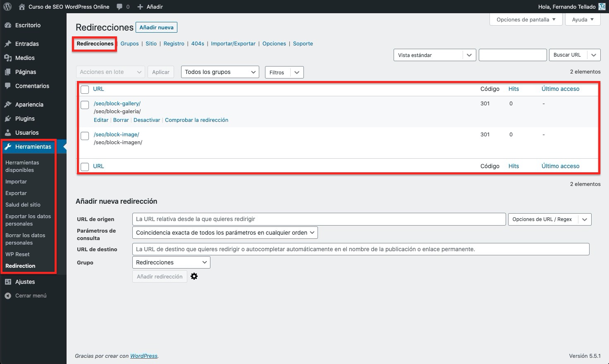Open the Importar/Exportar tab
The width and height of the screenshot is (609, 364).
point(233,43)
